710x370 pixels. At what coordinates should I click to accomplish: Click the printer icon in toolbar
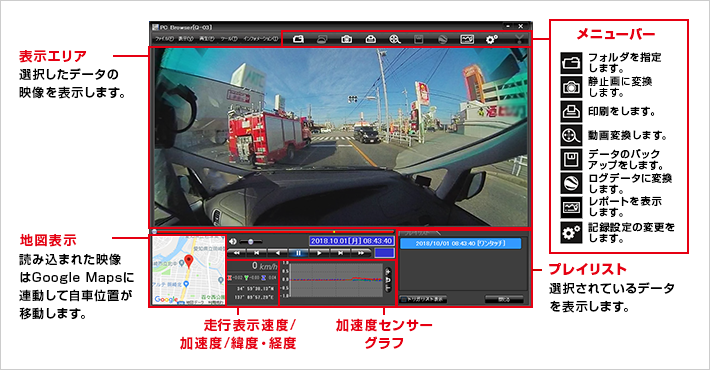click(x=370, y=39)
